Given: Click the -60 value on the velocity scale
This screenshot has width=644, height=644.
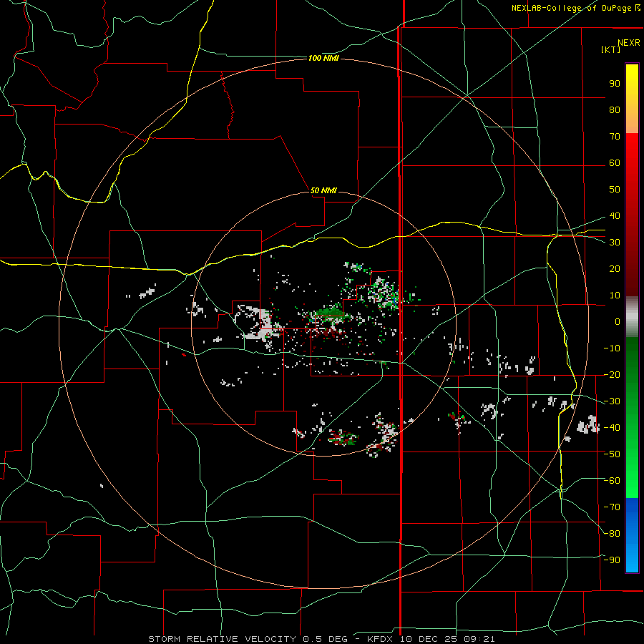Looking at the screenshot, I should 612,481.
